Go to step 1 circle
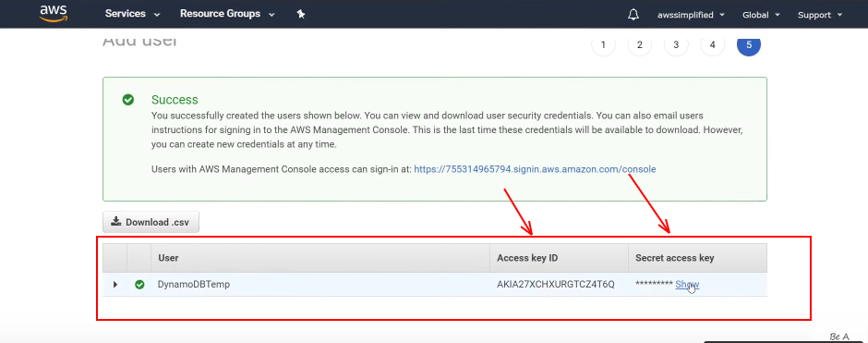Screen dimensions: 868x343 coord(603,45)
